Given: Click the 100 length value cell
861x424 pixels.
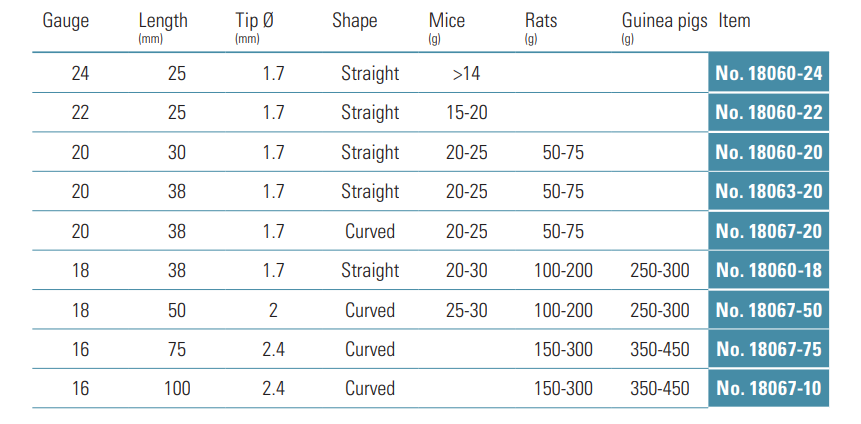Looking at the screenshot, I should (x=177, y=388).
